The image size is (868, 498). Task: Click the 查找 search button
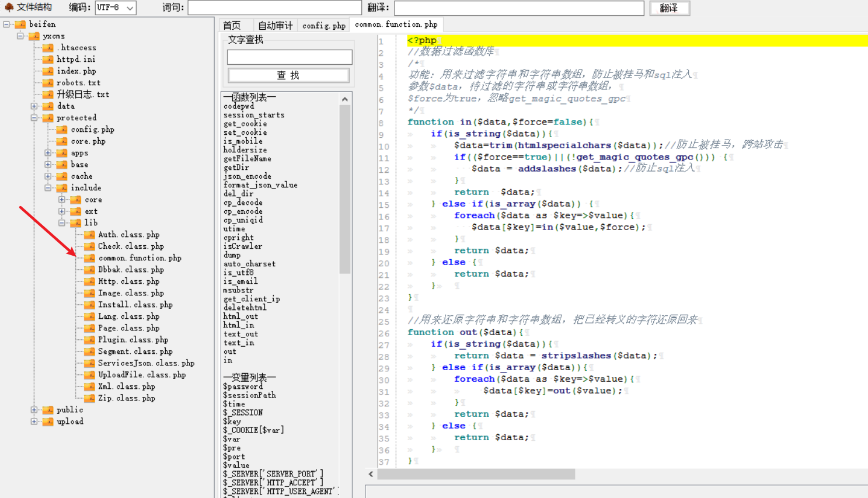pos(288,75)
